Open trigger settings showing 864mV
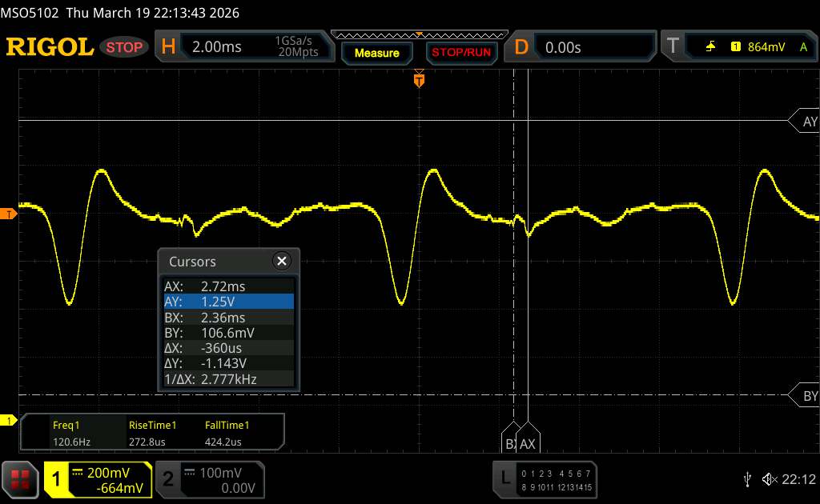This screenshot has height=504, width=820. [737, 47]
